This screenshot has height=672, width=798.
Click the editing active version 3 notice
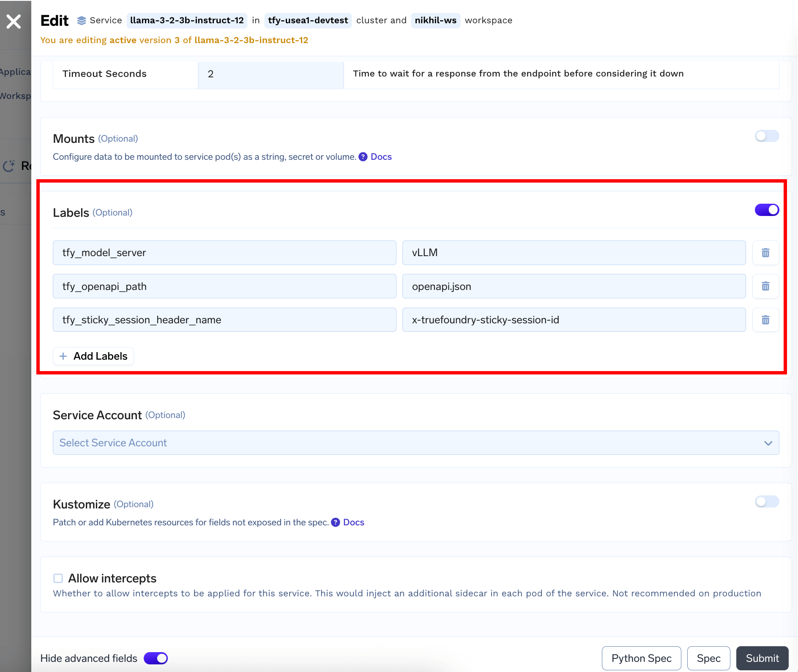(174, 40)
